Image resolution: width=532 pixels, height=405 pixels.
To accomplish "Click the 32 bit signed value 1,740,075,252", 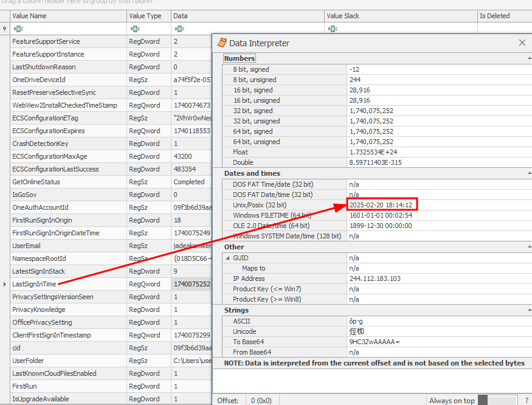I will (x=371, y=111).
